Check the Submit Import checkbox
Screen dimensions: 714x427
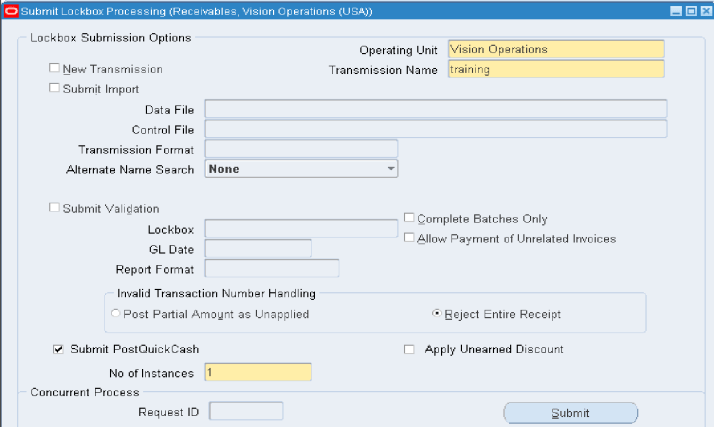55,89
